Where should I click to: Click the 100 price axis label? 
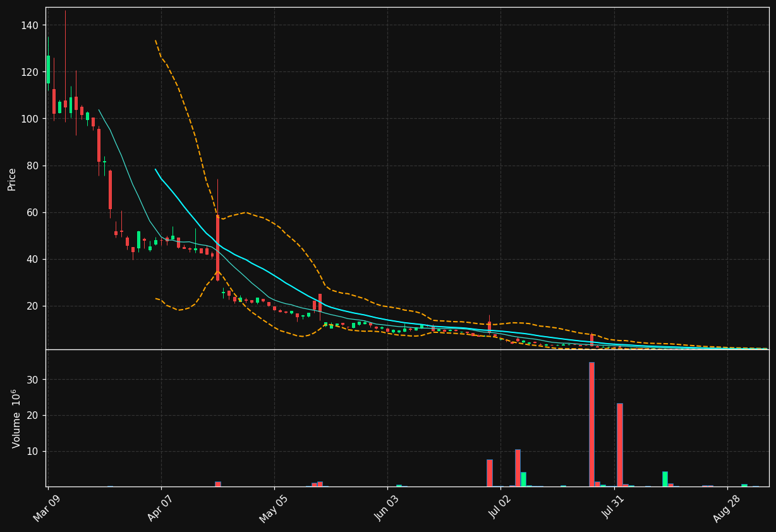click(30, 119)
